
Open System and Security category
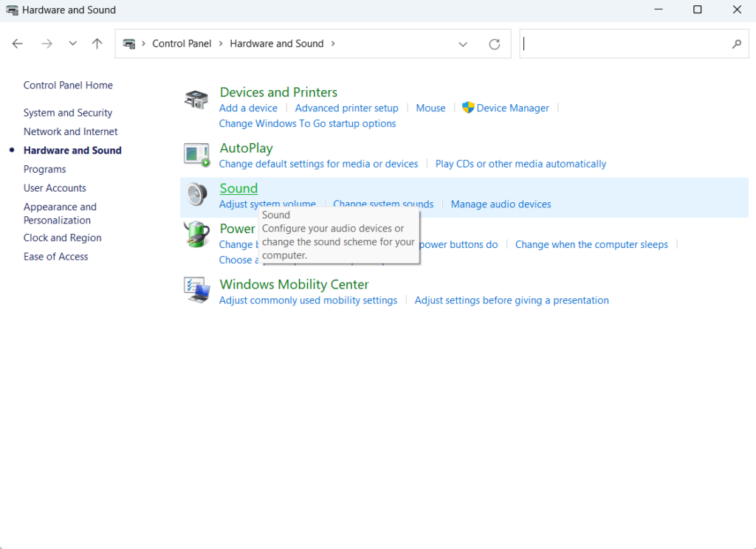click(68, 113)
